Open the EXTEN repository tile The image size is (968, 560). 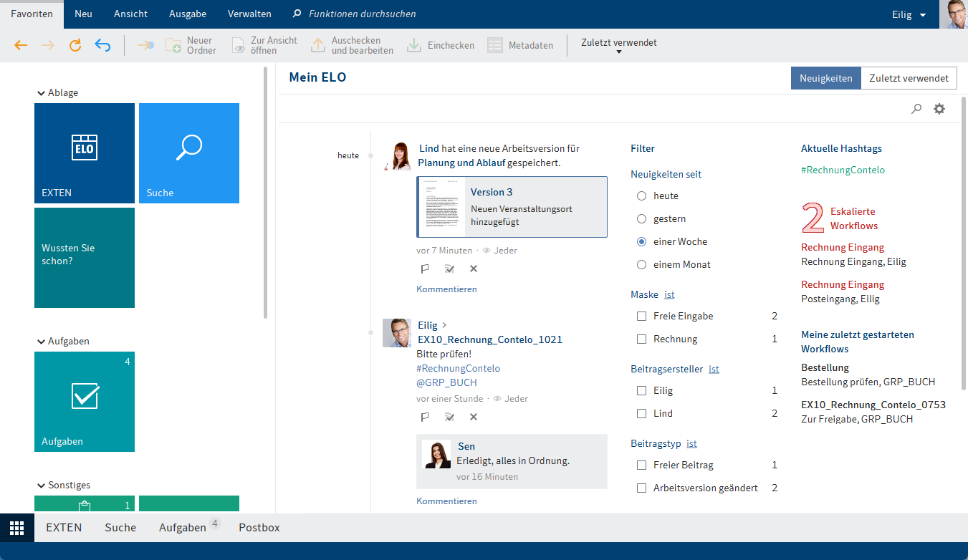85,153
